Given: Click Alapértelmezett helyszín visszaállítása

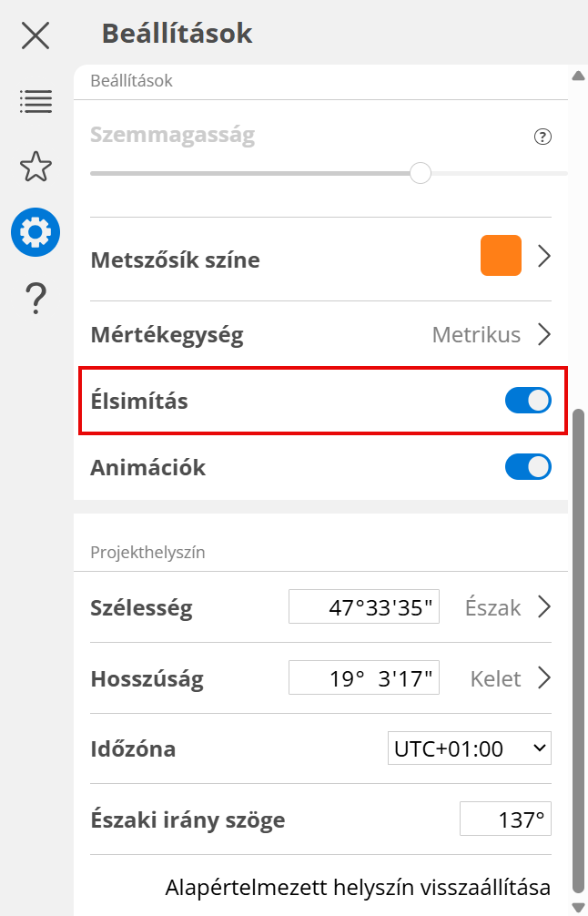Looking at the screenshot, I should click(x=358, y=887).
